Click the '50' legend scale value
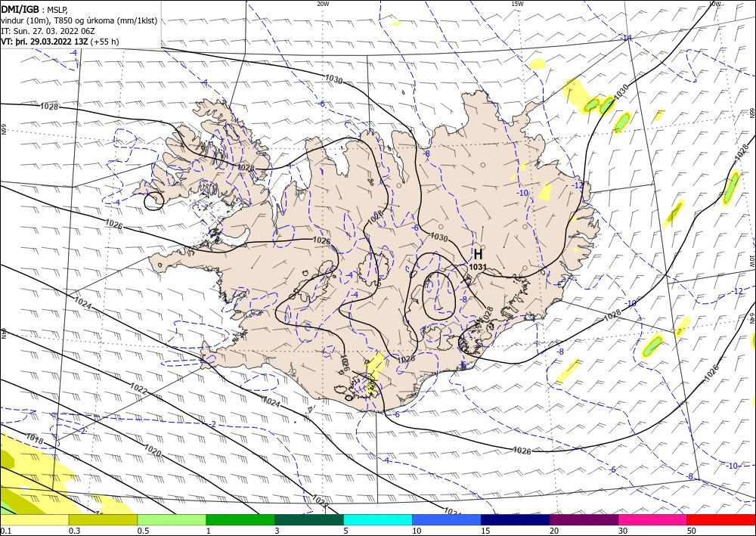 (x=692, y=531)
